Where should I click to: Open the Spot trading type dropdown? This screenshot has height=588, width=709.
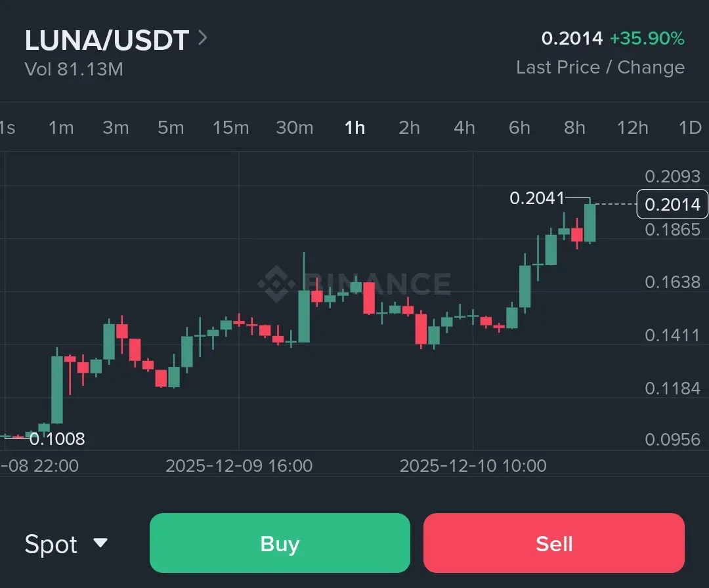point(66,544)
